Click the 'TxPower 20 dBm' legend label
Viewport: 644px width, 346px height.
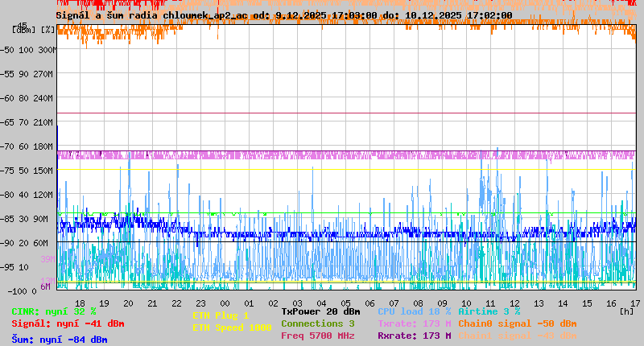320,311
